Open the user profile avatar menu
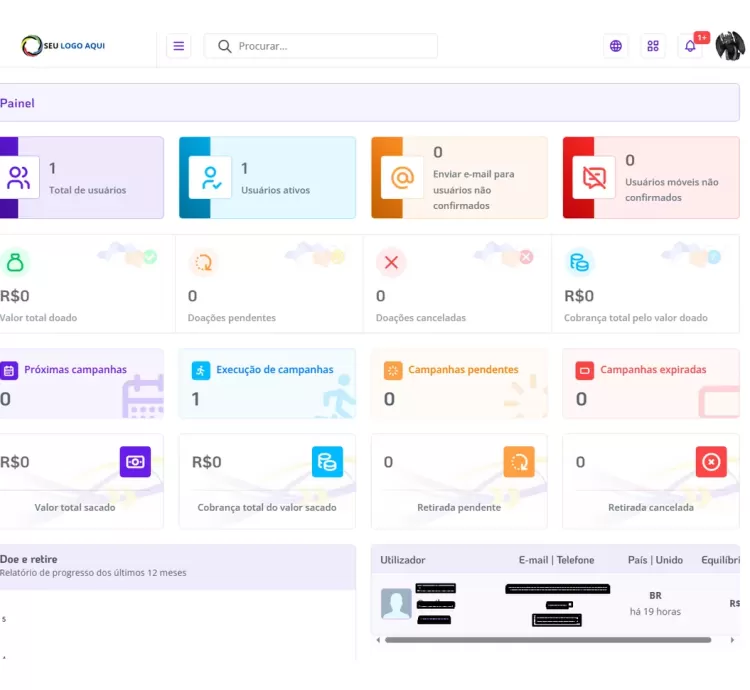 pos(730,46)
